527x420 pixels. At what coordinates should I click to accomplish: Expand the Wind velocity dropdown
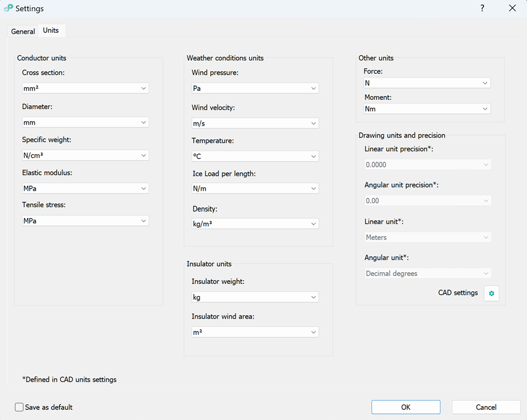click(x=255, y=123)
